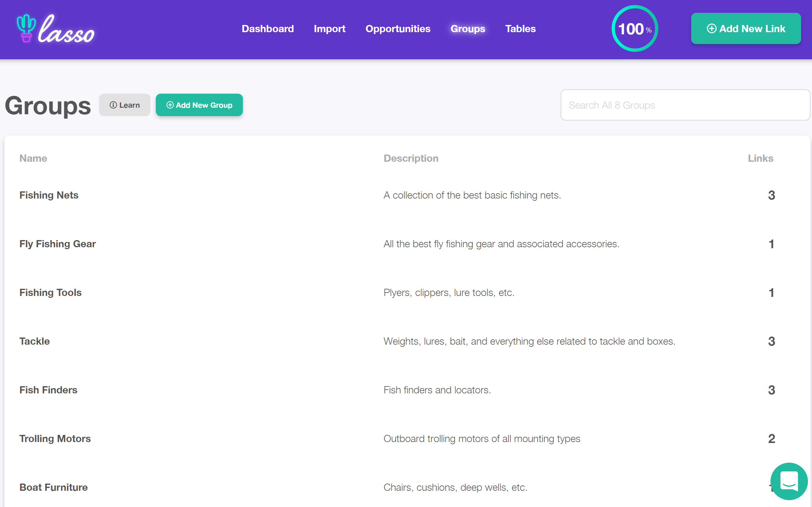Click the Add New Group button

point(199,105)
